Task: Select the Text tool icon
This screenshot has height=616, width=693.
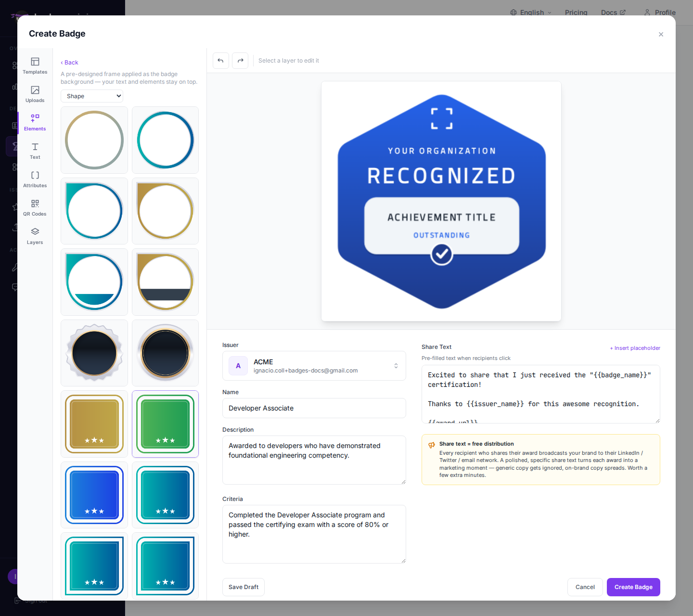Action: click(x=35, y=147)
